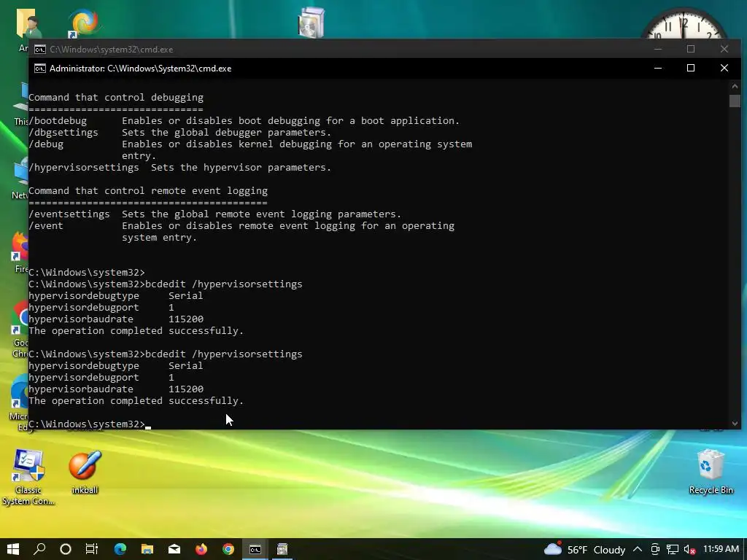Close the background cmd.exe window
Screen dimensions: 747x560
[x=724, y=49]
